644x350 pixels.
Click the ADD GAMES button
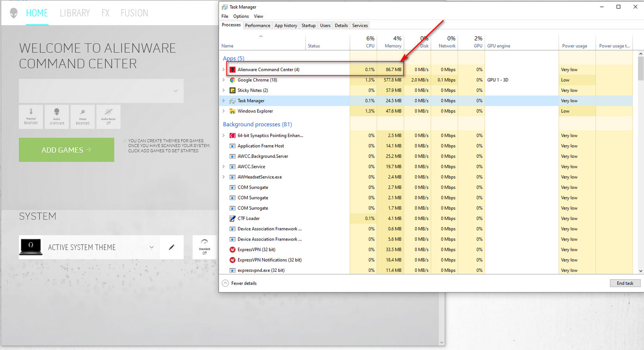[67, 150]
